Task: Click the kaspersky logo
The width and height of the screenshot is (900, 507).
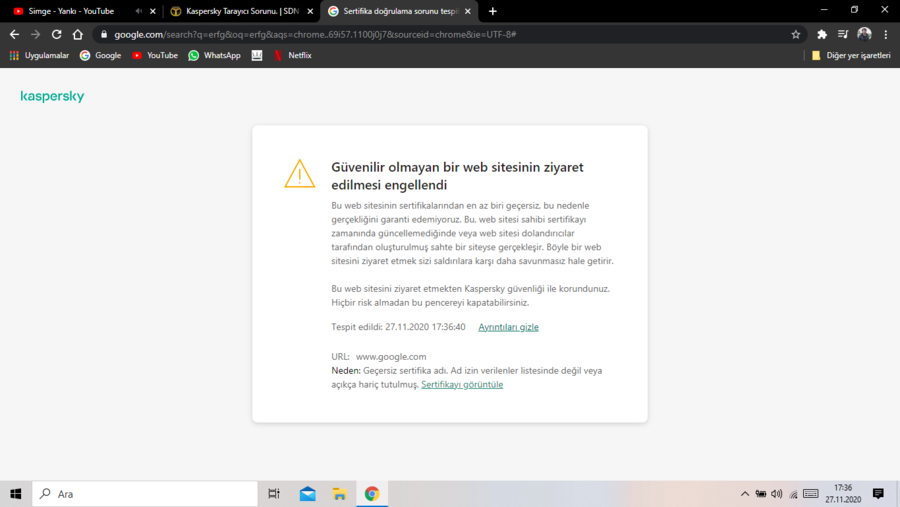Action: 52,96
